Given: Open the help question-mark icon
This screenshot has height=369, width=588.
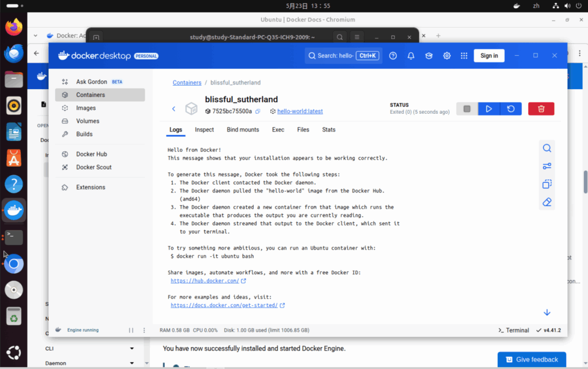Looking at the screenshot, I should [393, 56].
